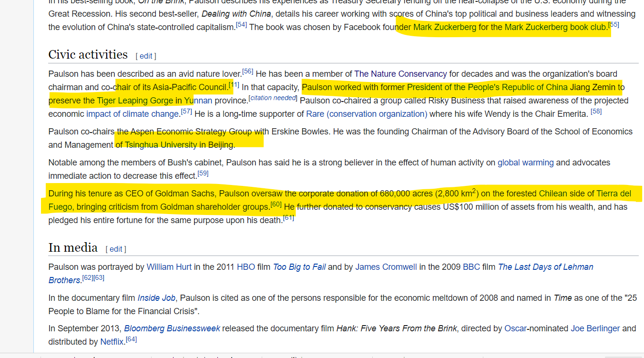Open citation 59 footnote
Viewport: 644px width, 358px height.
tap(203, 173)
